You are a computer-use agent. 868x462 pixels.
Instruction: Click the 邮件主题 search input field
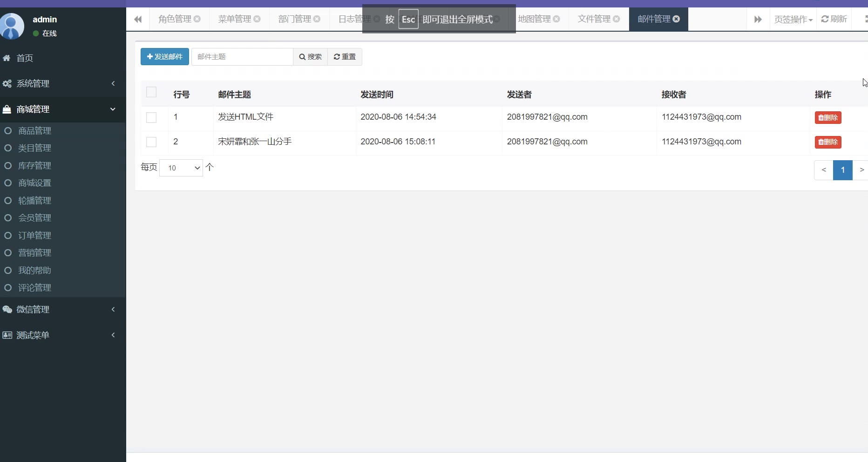point(242,57)
